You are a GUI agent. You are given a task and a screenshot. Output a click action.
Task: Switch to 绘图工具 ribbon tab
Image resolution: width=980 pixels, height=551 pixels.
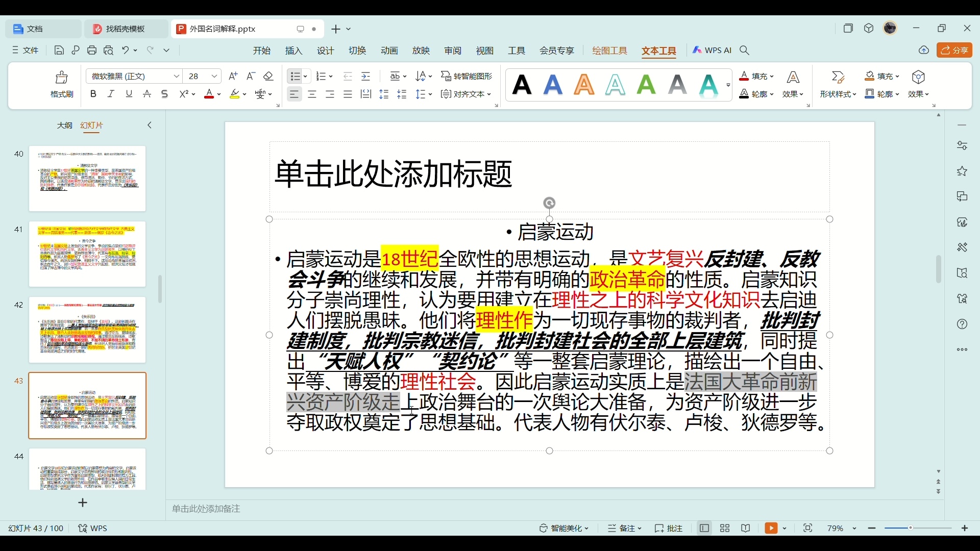(x=610, y=51)
